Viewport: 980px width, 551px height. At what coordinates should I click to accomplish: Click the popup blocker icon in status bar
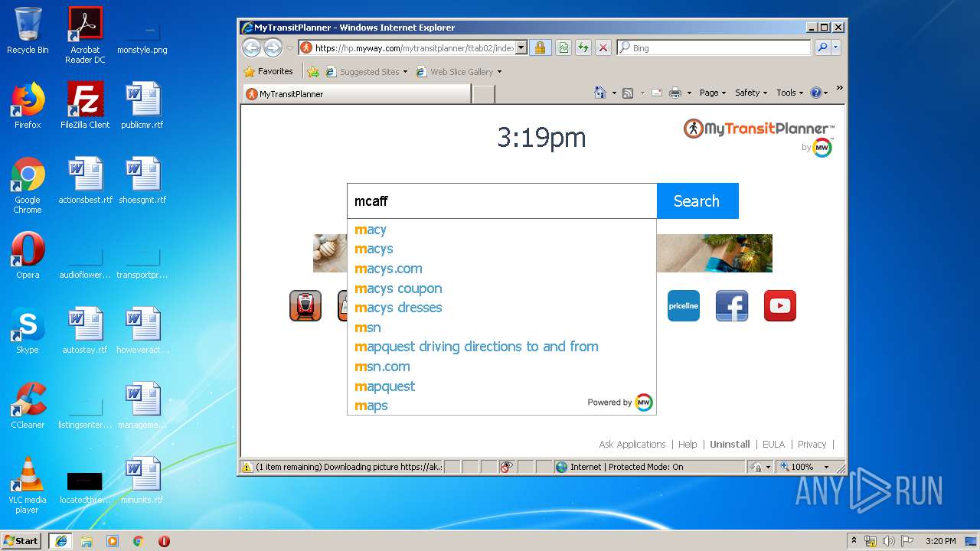tap(506, 467)
